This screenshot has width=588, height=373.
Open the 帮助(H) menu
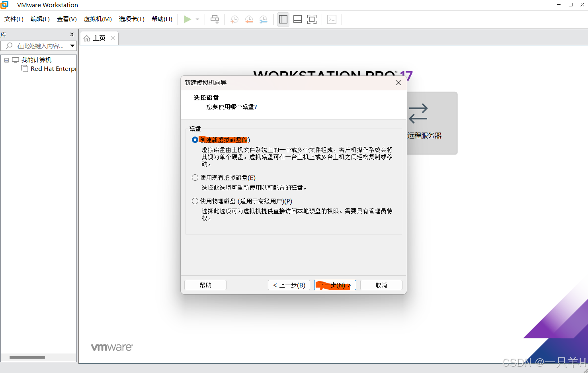pyautogui.click(x=162, y=19)
